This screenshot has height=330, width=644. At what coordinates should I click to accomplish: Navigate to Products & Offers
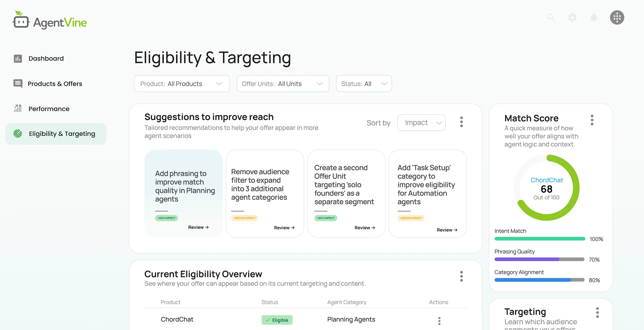55,84
